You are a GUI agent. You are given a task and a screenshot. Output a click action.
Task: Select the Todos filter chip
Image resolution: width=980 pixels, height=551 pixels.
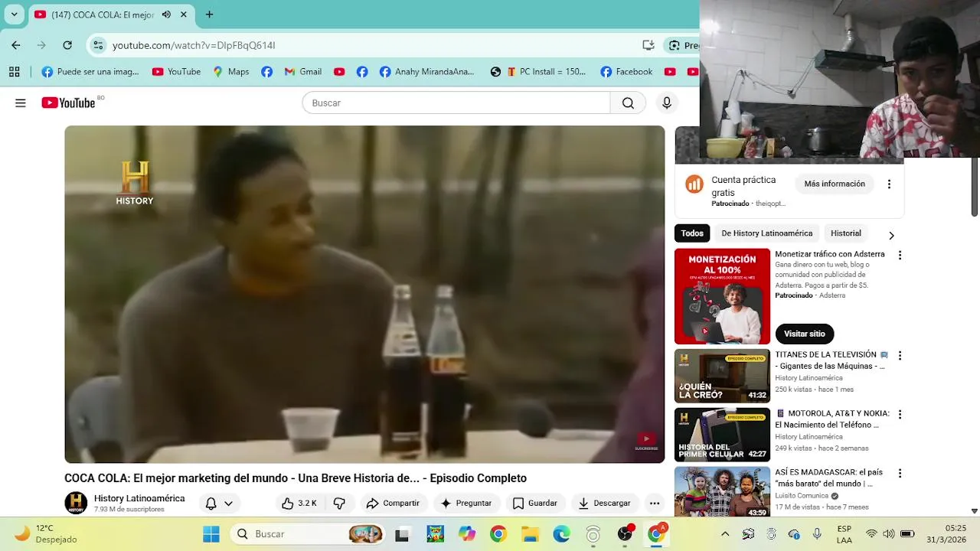(692, 233)
